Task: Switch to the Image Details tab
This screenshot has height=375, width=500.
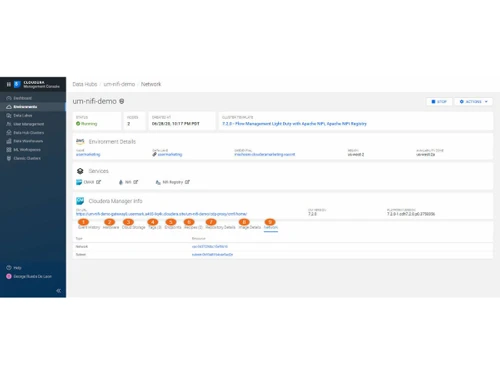Action: click(x=250, y=227)
